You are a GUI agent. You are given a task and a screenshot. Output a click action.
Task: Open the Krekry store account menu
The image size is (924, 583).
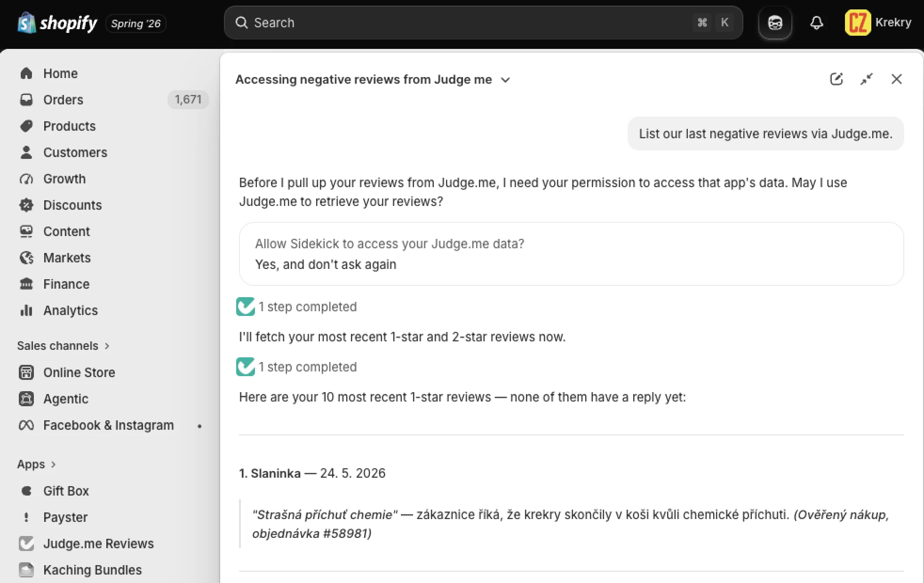(878, 23)
